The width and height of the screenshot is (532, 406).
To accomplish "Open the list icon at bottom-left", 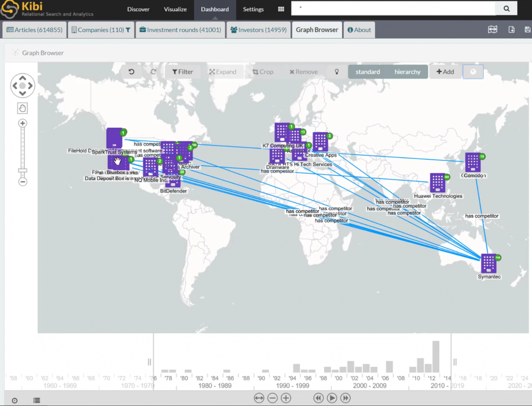I will 36,400.
